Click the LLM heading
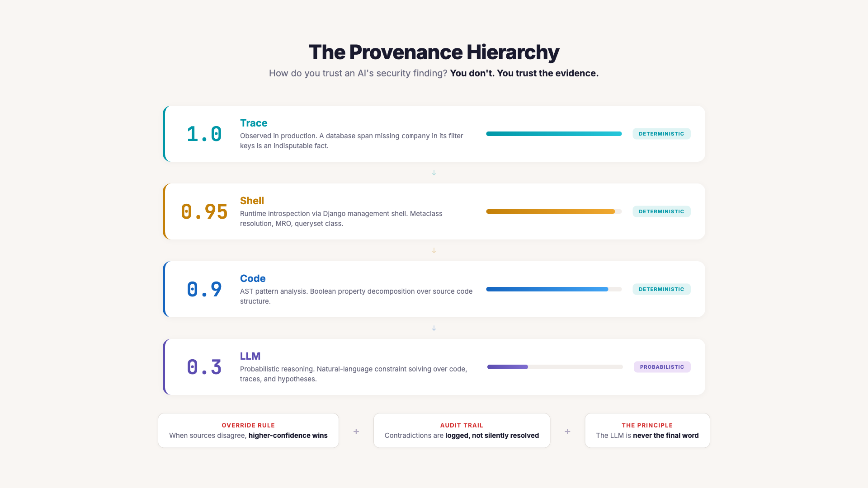This screenshot has width=868, height=488. click(250, 356)
